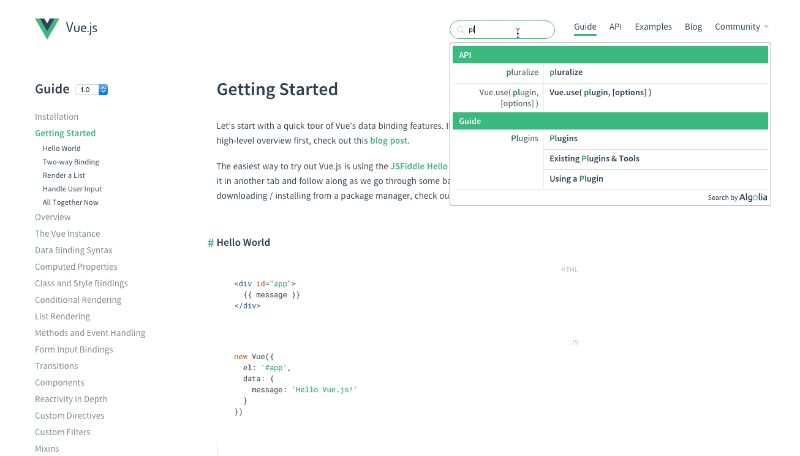This screenshot has height=456, width=800.
Task: Click the Guide results section header
Action: click(610, 121)
